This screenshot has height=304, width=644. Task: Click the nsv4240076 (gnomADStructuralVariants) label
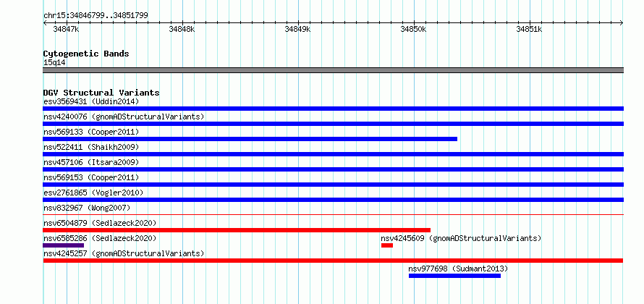click(x=124, y=117)
